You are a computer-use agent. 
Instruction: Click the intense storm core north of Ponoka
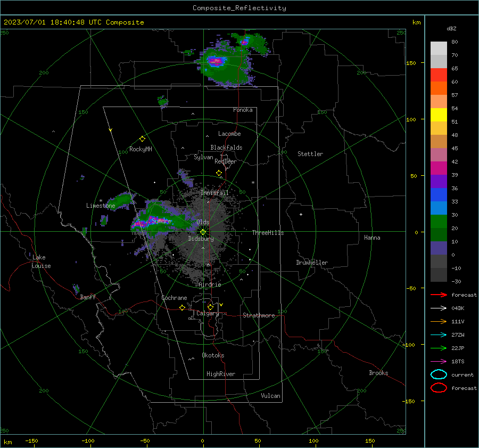pos(216,61)
